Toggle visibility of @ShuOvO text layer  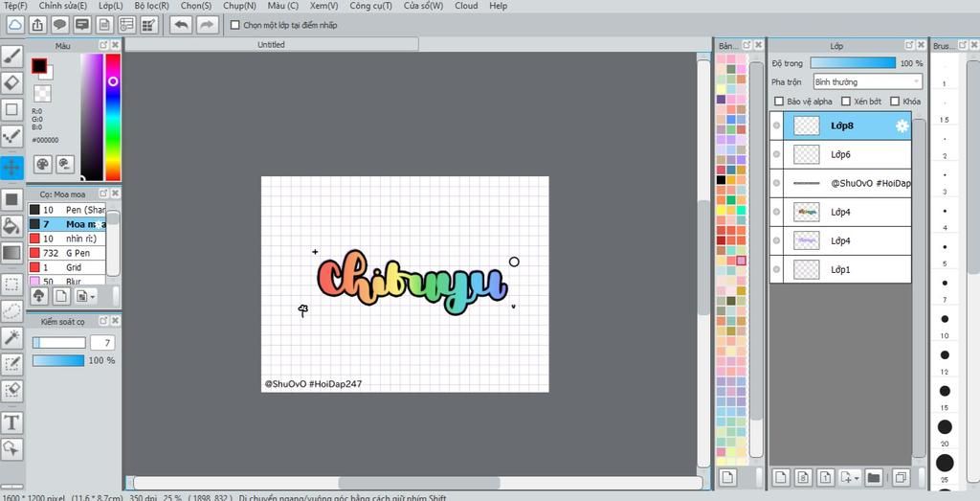(776, 183)
